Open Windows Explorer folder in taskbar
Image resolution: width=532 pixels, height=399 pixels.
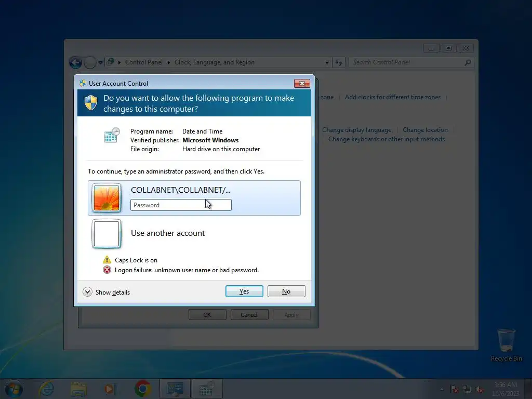point(78,389)
